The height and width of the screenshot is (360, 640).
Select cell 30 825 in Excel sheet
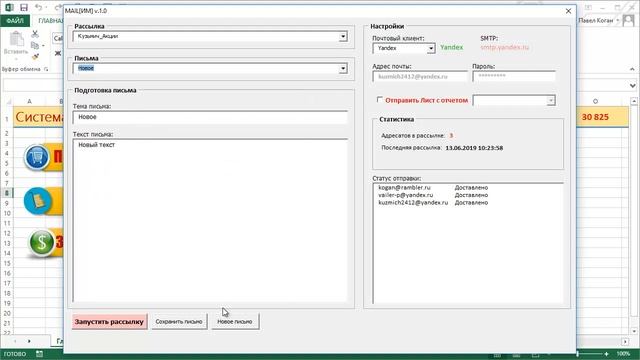(x=595, y=117)
